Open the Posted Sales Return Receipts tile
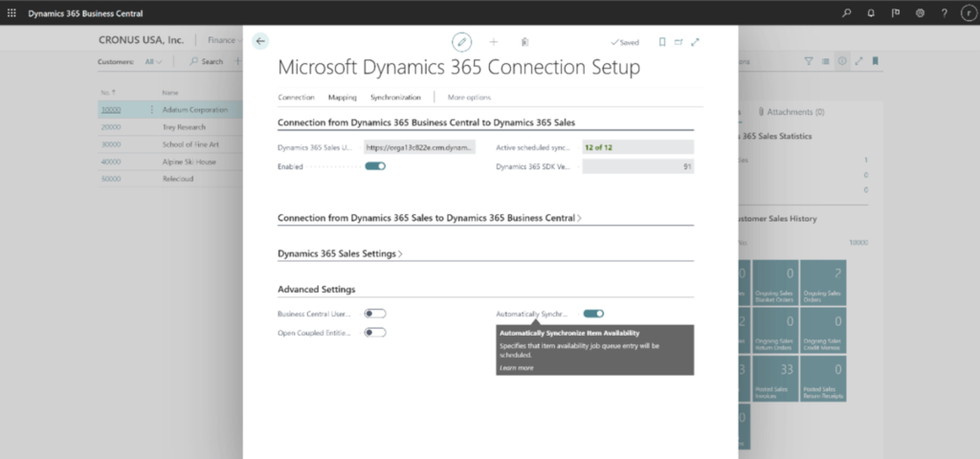This screenshot has width=980, height=459. (x=823, y=379)
